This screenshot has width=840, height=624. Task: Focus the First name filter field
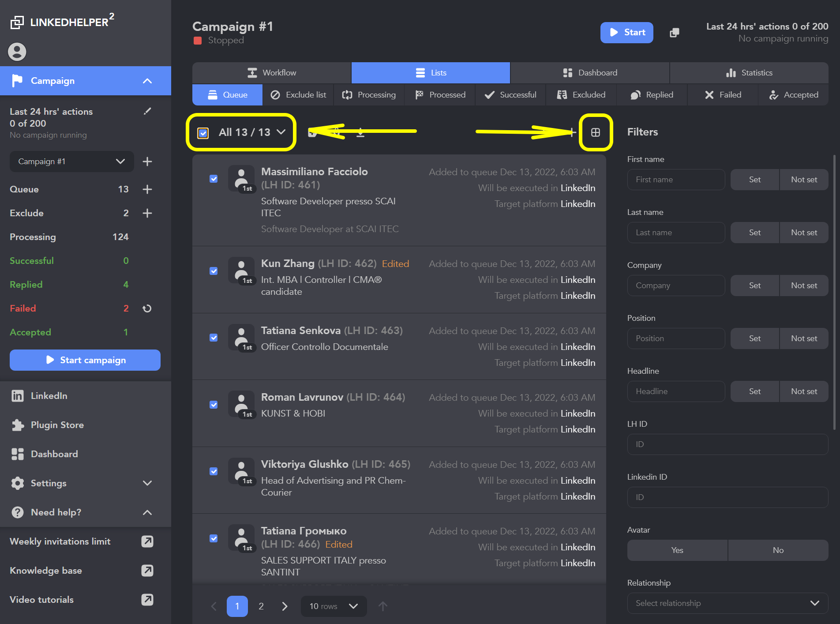point(676,180)
